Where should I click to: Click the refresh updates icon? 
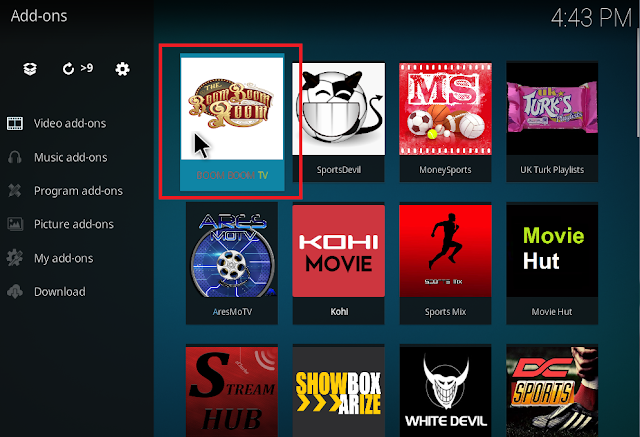tap(68, 69)
